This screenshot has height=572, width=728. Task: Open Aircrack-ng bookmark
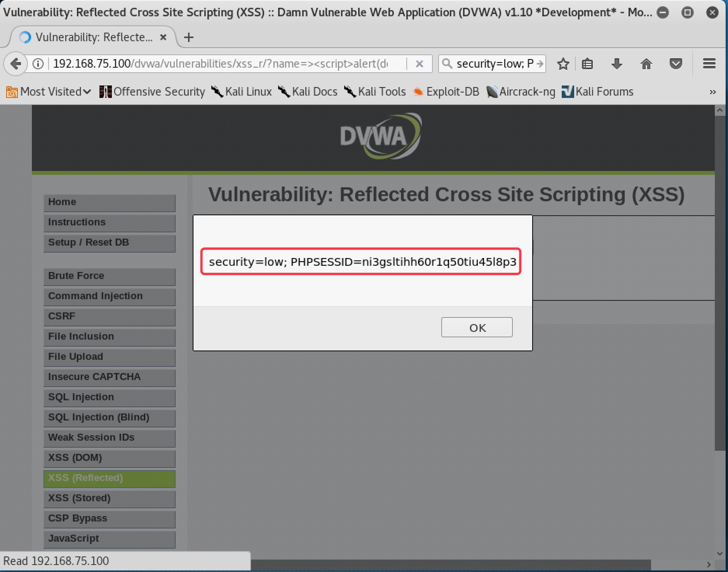pos(521,92)
